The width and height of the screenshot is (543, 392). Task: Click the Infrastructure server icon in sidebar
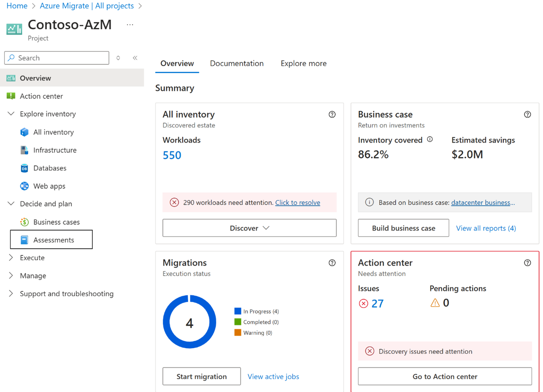pos(24,150)
